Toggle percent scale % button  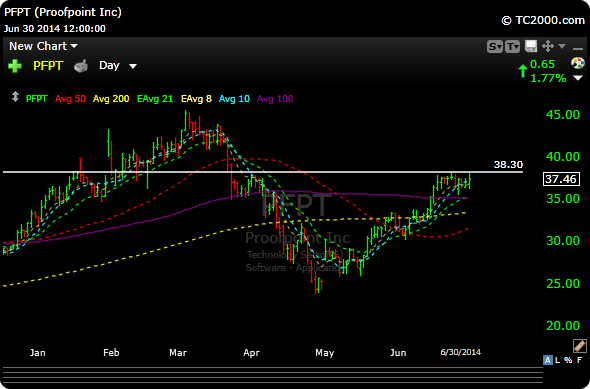click(x=568, y=360)
